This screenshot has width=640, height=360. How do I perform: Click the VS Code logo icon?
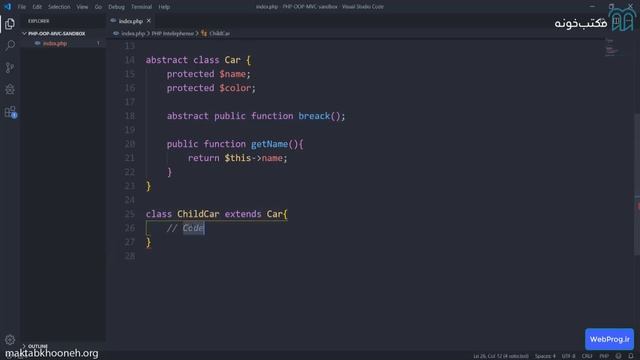click(7, 7)
